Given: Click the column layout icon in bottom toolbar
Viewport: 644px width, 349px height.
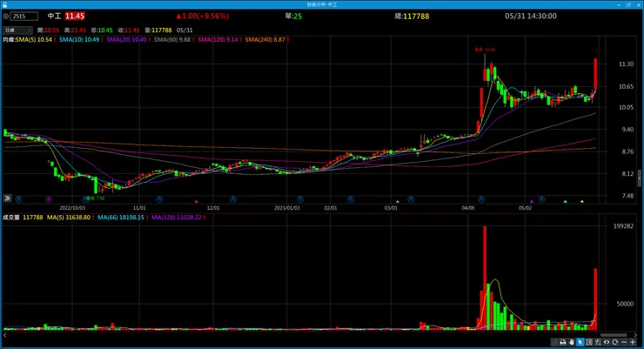Looking at the screenshot, I should 589,342.
